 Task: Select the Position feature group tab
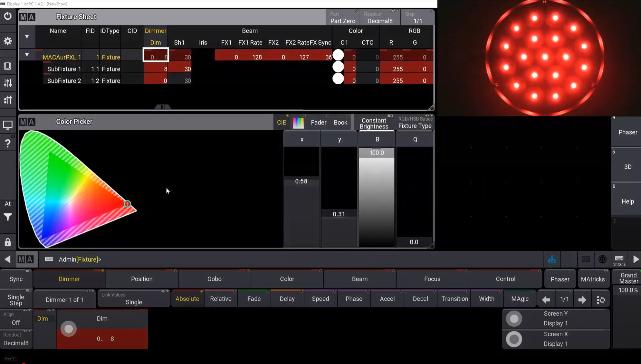tap(142, 279)
